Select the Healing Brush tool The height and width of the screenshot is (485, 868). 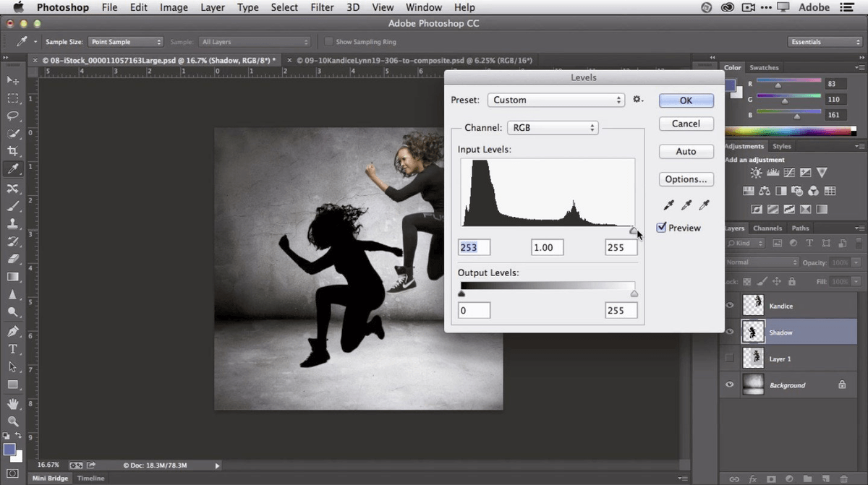[x=12, y=189]
